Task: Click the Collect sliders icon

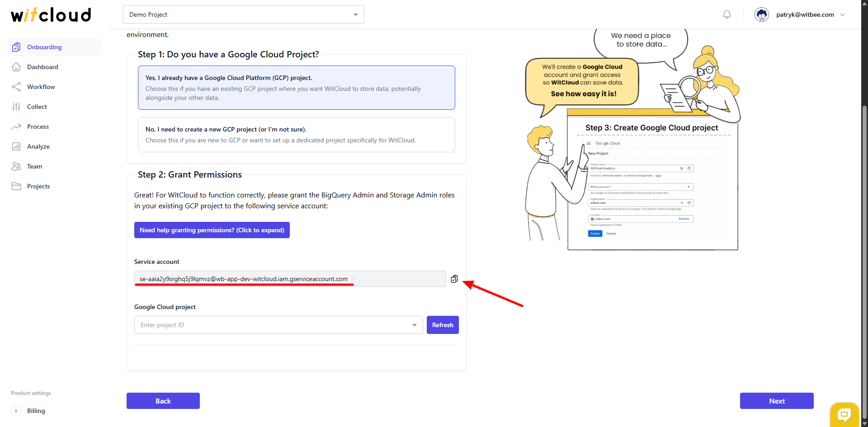Action: [x=16, y=107]
